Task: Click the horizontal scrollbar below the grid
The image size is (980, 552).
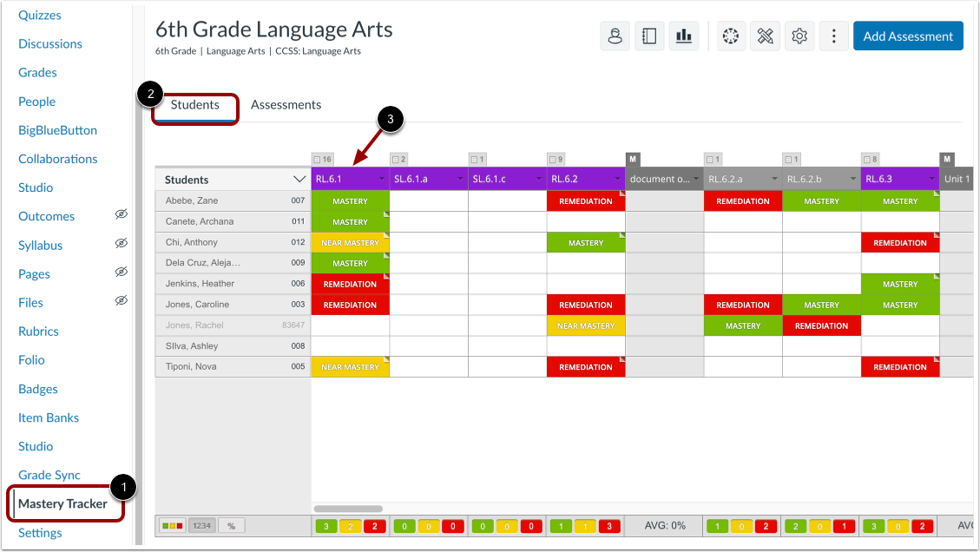Action: pos(347,509)
